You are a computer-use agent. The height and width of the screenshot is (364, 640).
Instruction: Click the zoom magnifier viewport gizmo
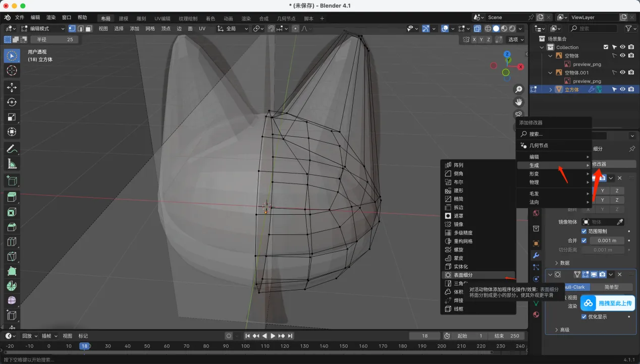[518, 90]
